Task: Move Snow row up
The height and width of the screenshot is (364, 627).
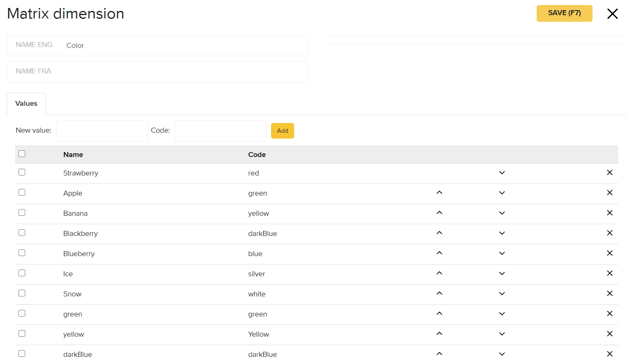Action: [x=439, y=293]
